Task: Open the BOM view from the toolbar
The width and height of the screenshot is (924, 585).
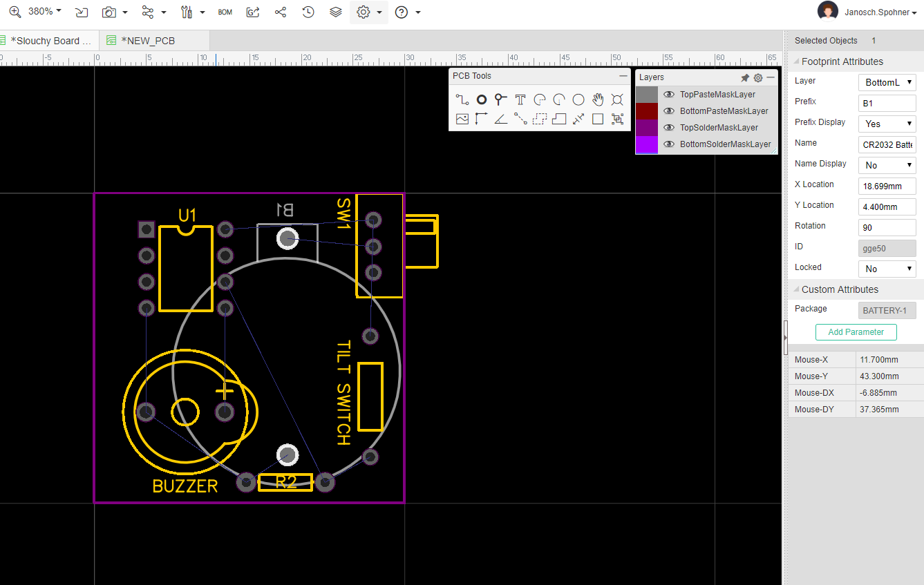Action: click(225, 12)
